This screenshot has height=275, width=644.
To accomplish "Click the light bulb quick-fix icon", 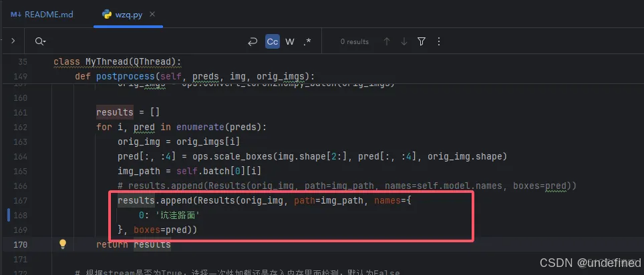I will point(62,244).
